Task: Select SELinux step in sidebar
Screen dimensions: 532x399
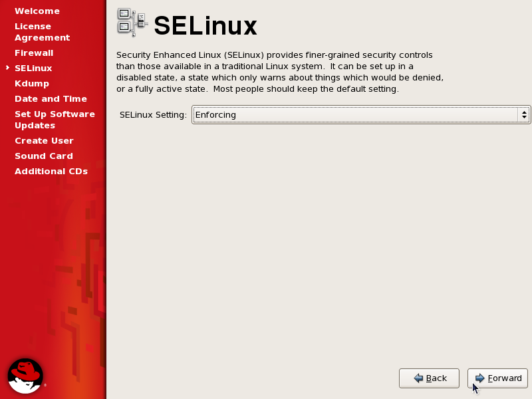Action: tap(33, 68)
